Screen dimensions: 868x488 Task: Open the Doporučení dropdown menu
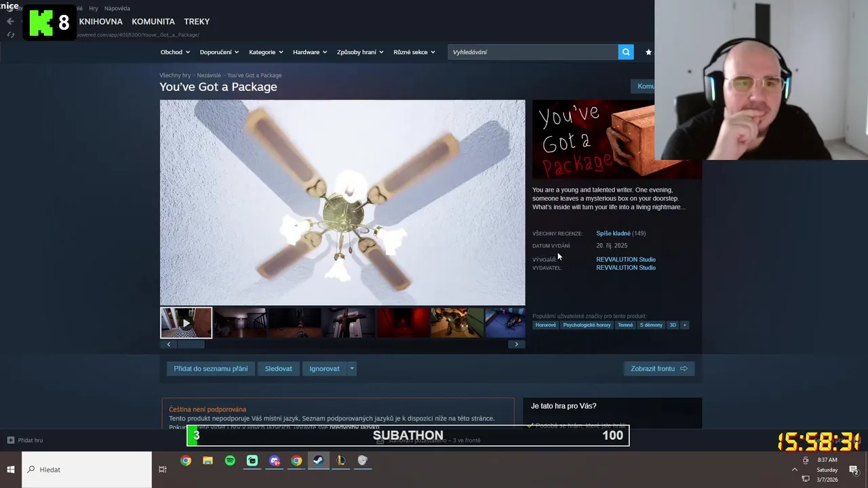click(x=220, y=52)
